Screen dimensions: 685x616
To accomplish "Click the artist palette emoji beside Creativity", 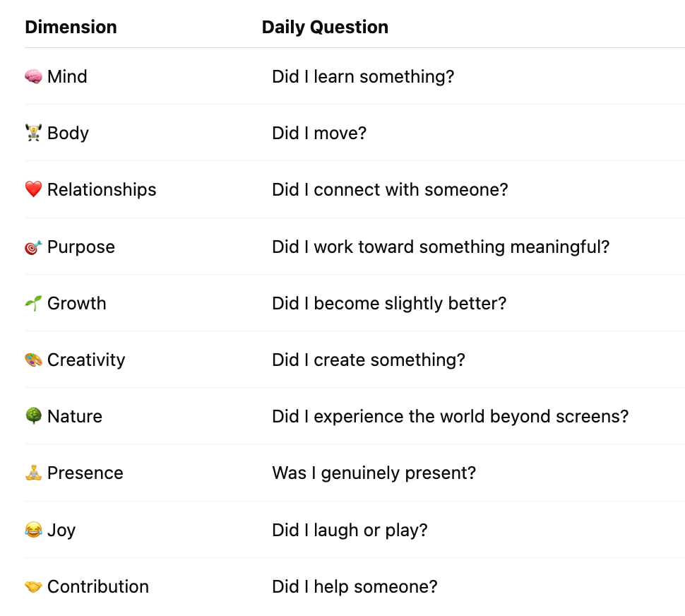I will (x=33, y=360).
